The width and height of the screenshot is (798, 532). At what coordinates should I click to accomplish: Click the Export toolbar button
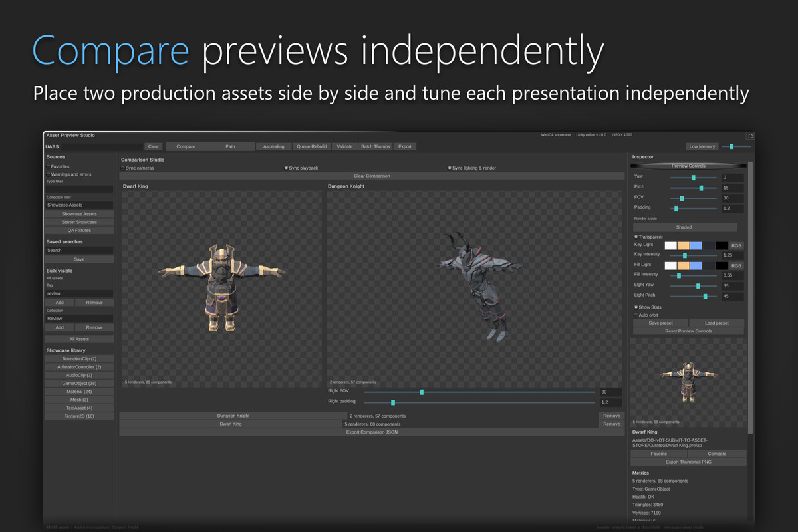coord(405,146)
